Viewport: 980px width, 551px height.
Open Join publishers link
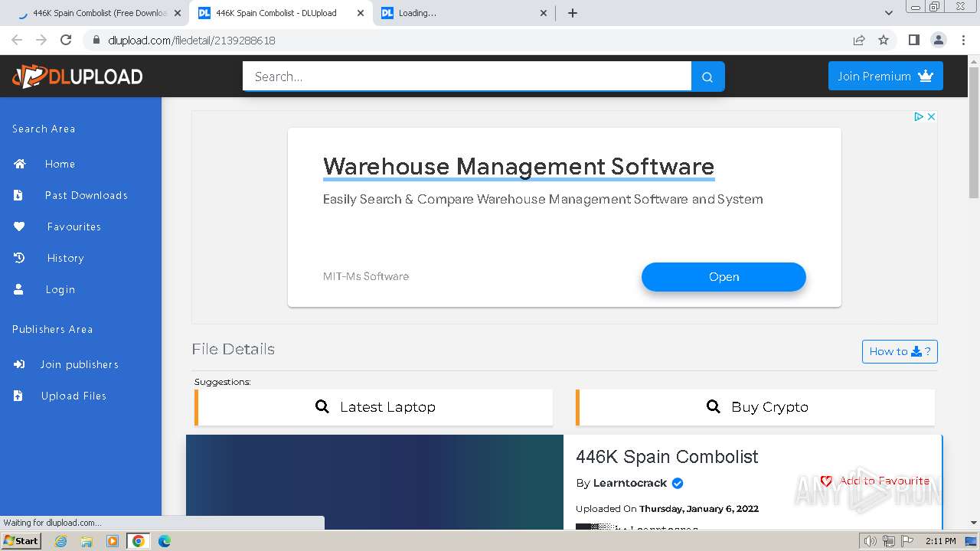tap(80, 364)
